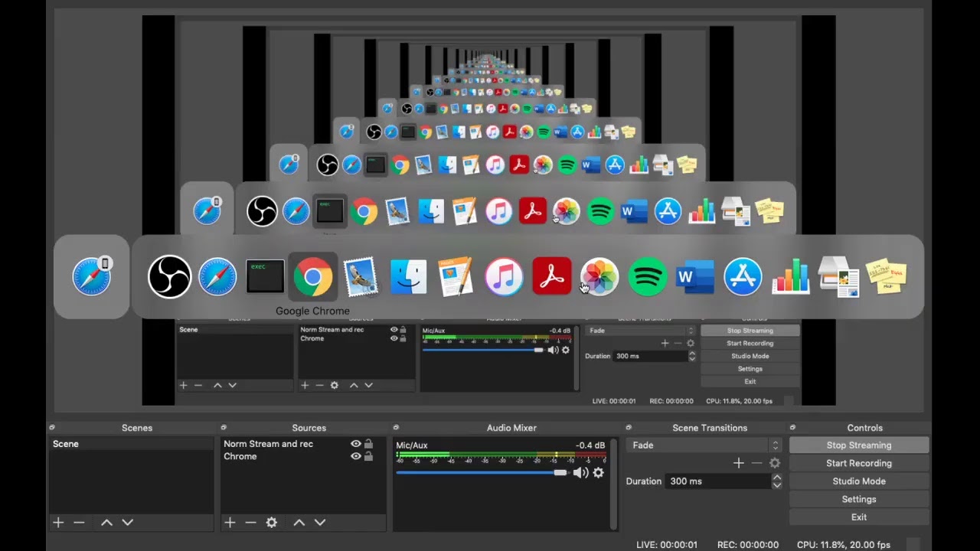Select the iTunes music note icon
Image resolution: width=980 pixels, height=551 pixels.
504,276
